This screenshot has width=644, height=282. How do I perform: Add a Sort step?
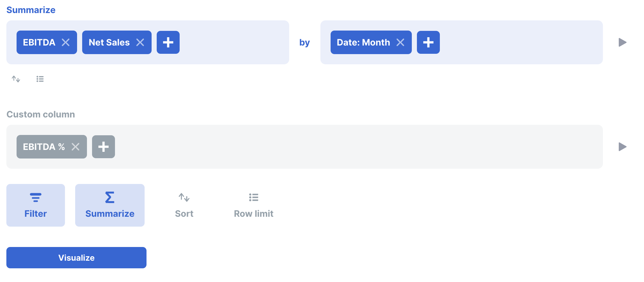click(184, 205)
